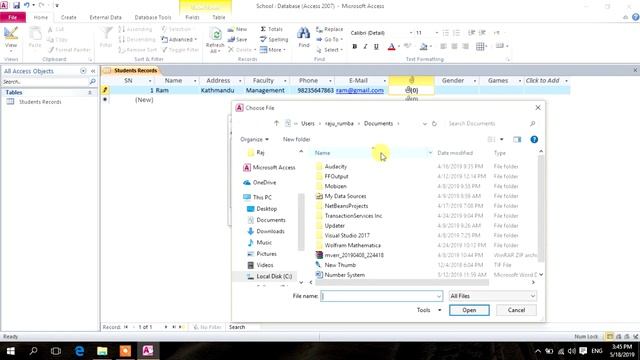Save database via quick access toolbar
640x360 pixels.
(x=16, y=6)
